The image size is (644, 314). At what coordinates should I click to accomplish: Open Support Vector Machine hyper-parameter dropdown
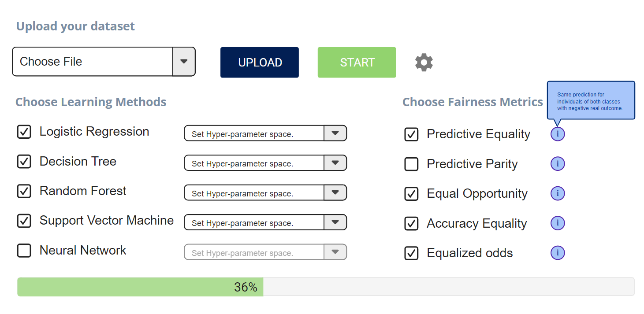[335, 222]
